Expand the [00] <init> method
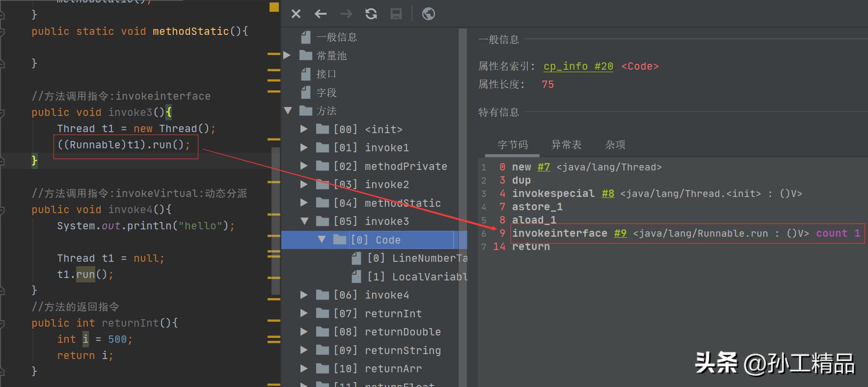 (304, 129)
